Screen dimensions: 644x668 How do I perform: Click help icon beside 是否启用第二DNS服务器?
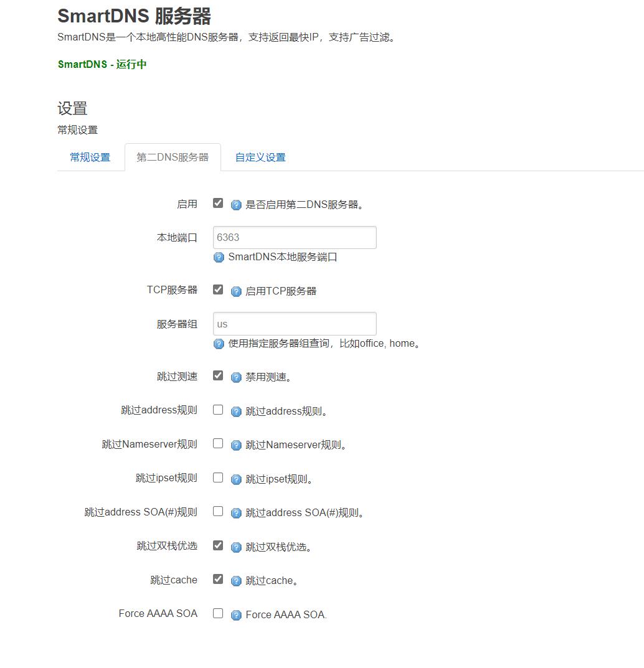pyautogui.click(x=236, y=205)
